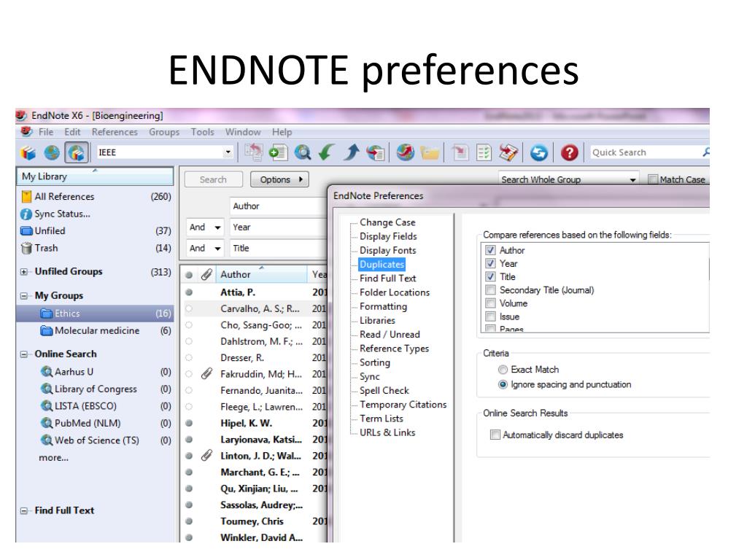Click the Quick Search input field

tap(645, 152)
